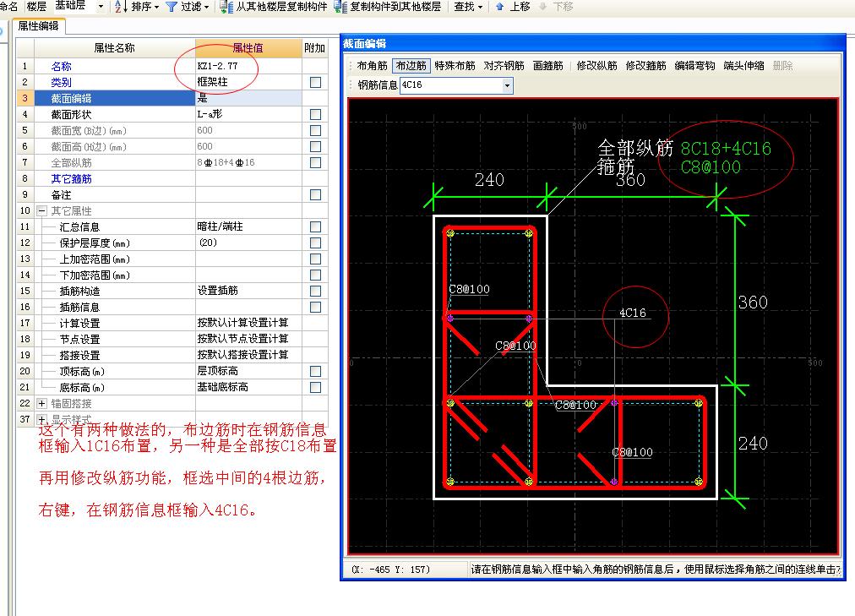Click the L-a形 section shape value

tap(248, 114)
